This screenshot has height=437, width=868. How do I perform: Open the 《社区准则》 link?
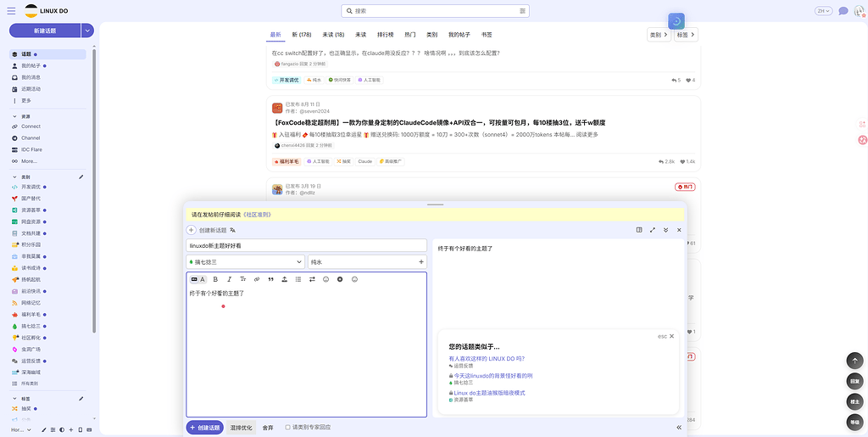pos(258,215)
